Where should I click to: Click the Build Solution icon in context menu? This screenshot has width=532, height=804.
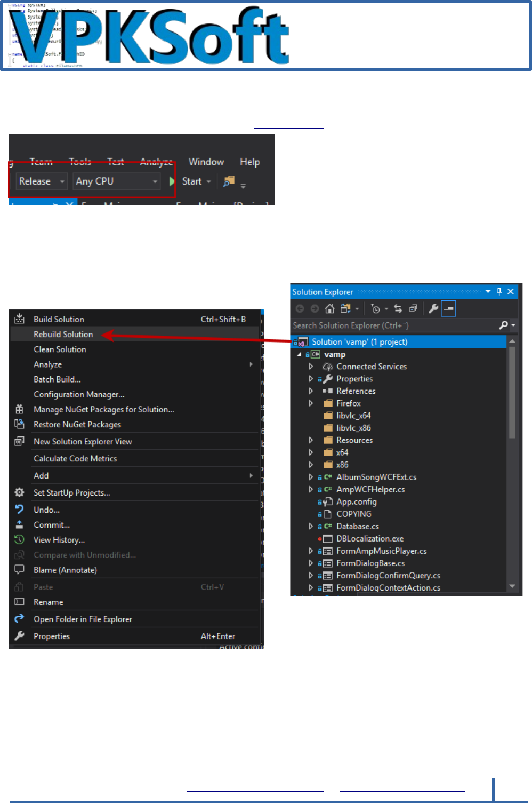[19, 319]
